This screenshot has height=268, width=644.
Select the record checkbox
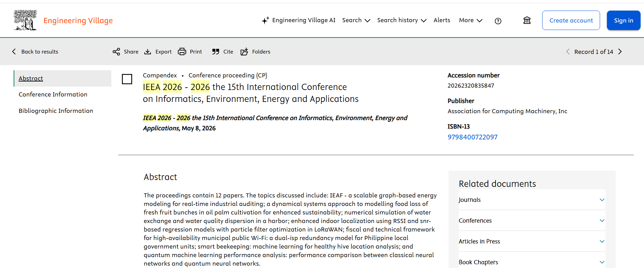[127, 79]
